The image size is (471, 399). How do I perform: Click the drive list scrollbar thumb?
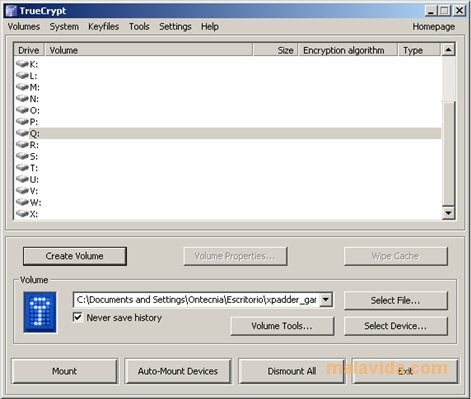pos(449,154)
